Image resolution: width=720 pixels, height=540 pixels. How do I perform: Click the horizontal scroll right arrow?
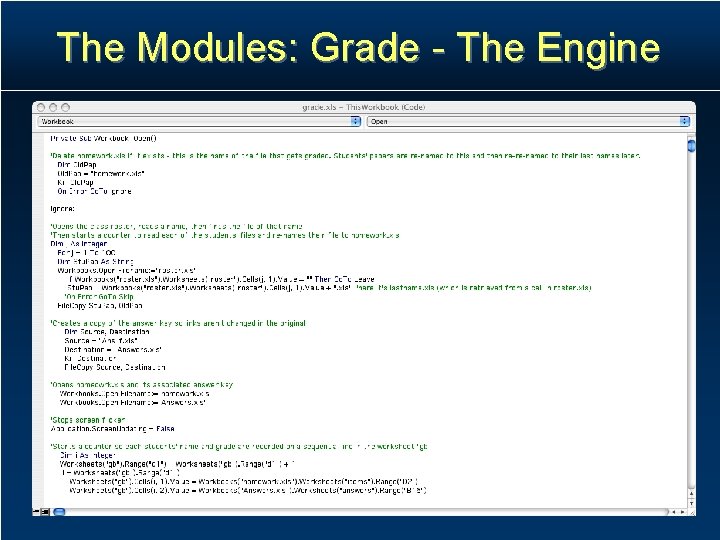click(682, 512)
